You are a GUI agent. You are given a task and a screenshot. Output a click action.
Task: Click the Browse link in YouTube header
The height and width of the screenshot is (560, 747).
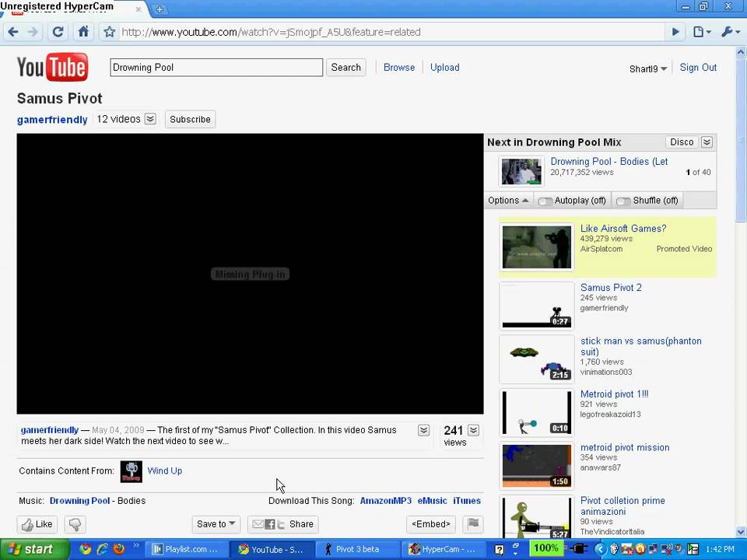coord(399,68)
